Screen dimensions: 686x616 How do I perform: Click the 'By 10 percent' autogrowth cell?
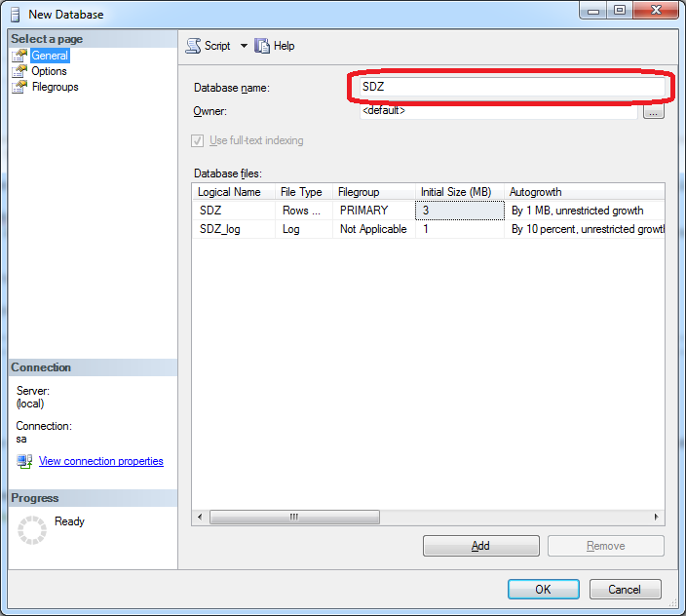tap(585, 229)
